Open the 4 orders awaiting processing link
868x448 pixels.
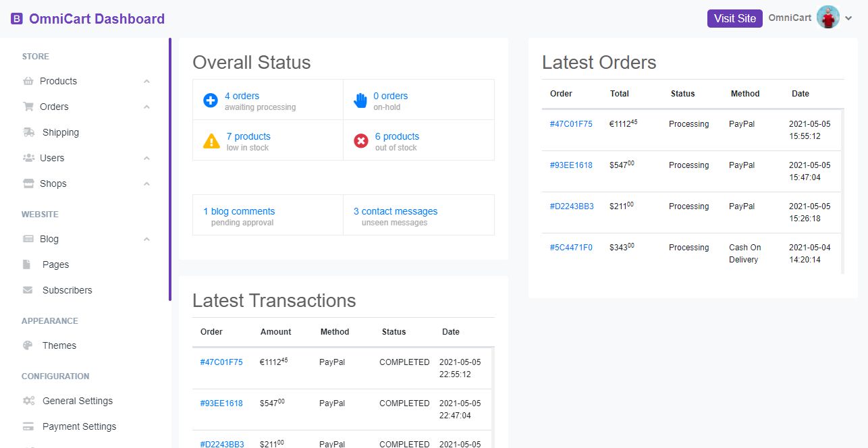242,96
